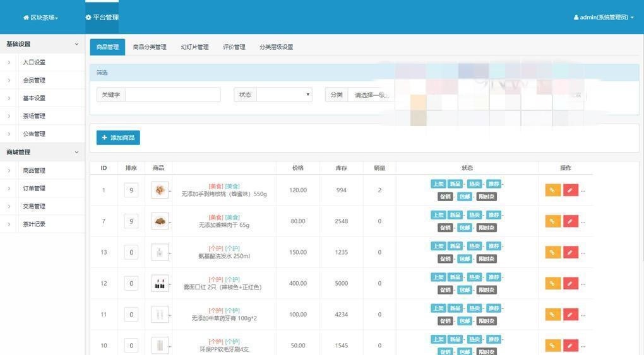The image size is (644, 355).
Task: Switch to 商品分类管理 tab
Action: coord(150,47)
